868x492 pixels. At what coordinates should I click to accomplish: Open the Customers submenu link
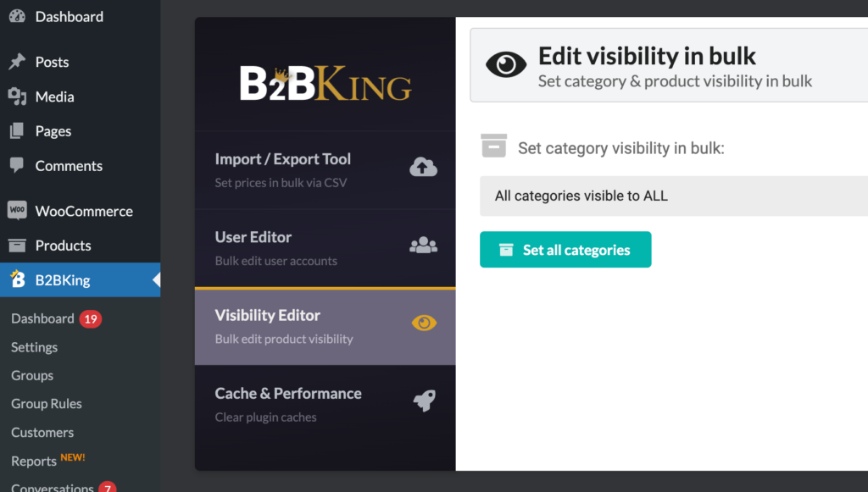42,432
